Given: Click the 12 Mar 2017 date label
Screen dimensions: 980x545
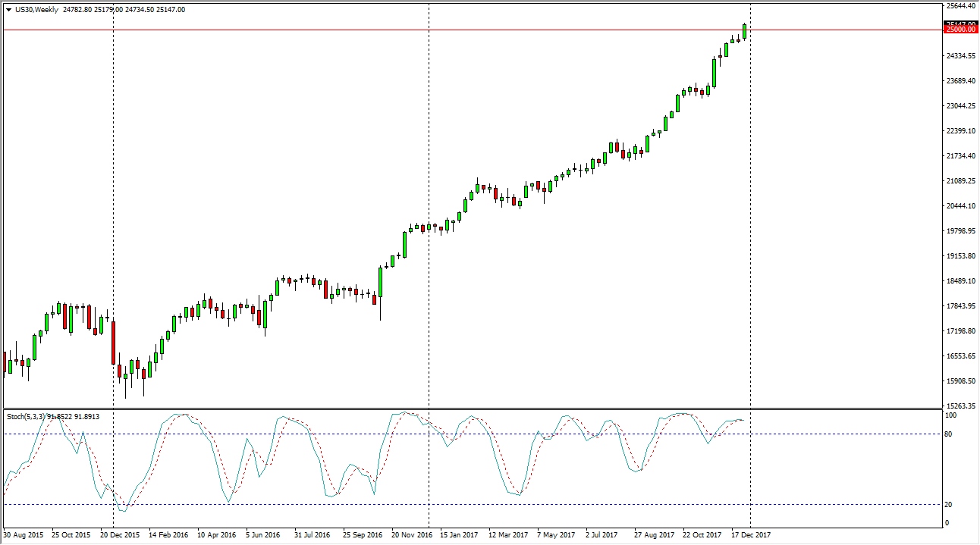Looking at the screenshot, I should tap(509, 535).
